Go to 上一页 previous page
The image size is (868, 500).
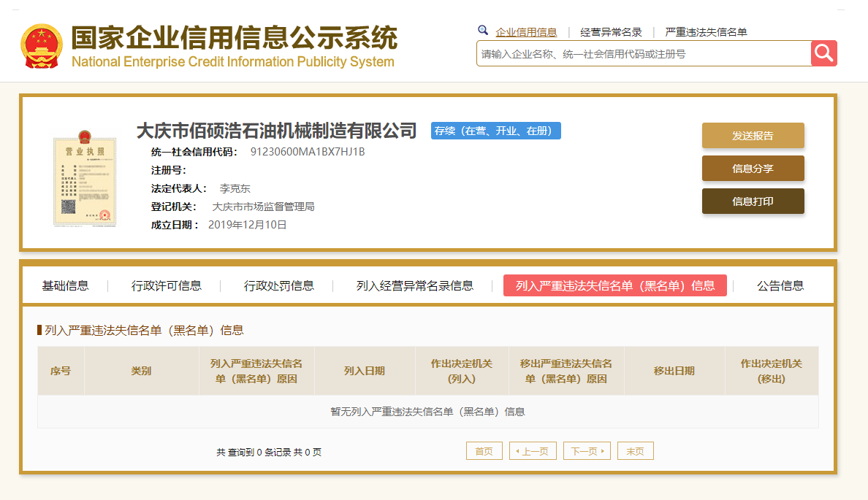533,451
